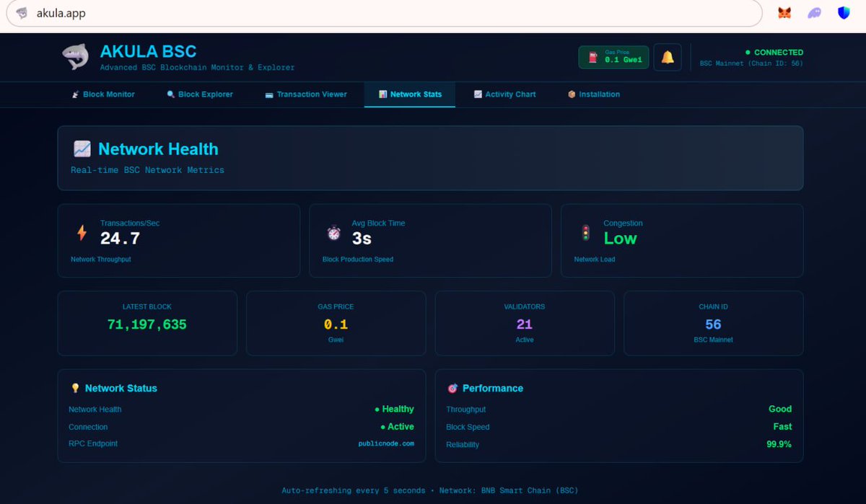Click the Latest Block 71,197,635 value

pos(147,324)
